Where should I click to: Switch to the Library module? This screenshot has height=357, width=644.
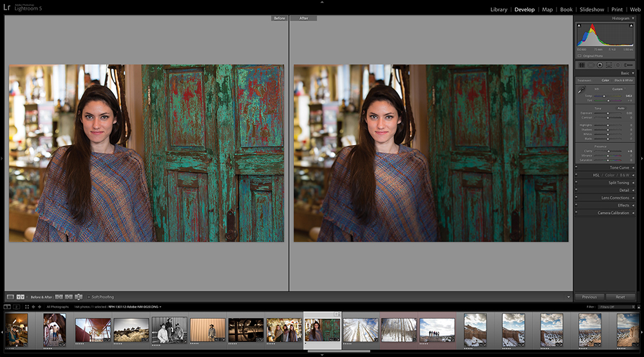(x=498, y=10)
